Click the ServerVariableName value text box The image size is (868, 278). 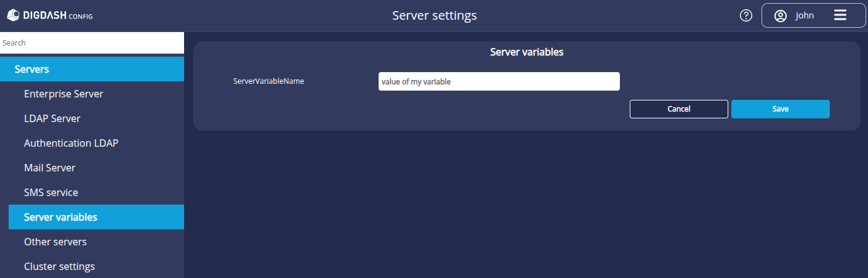point(499,81)
